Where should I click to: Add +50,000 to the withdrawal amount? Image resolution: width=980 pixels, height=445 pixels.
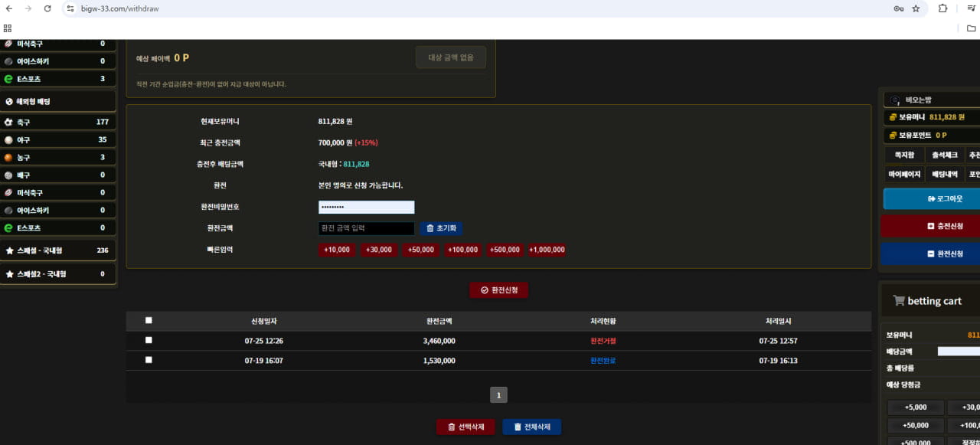[421, 250]
